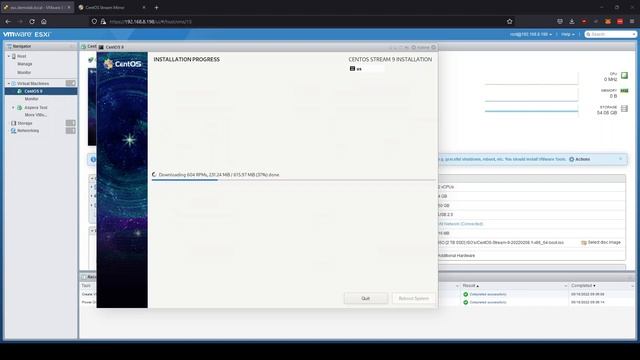The height and width of the screenshot is (360, 640).
Task: Select Storage in the Navigator
Action: click(24, 123)
